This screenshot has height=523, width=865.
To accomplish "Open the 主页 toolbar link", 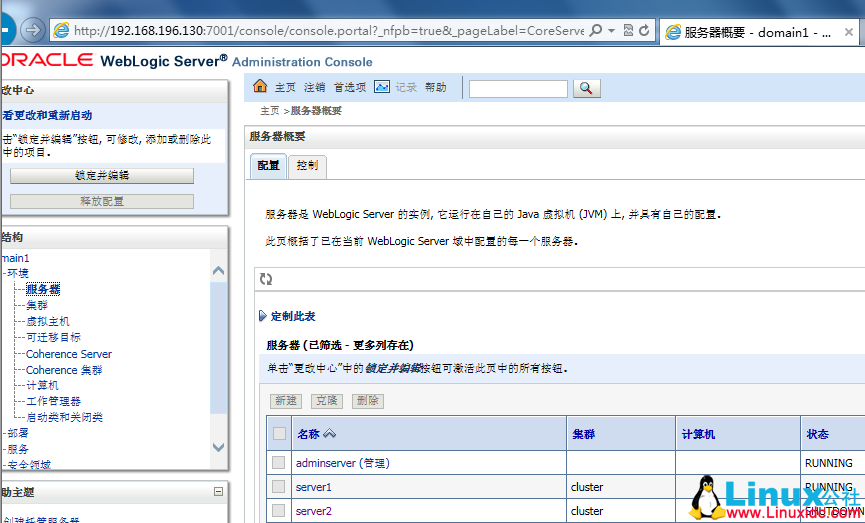I will pyautogui.click(x=285, y=87).
